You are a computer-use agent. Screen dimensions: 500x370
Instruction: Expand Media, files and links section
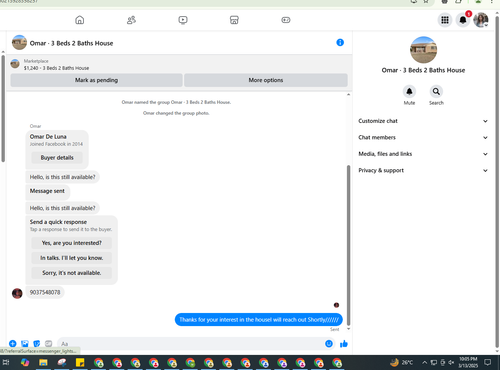[423, 154]
